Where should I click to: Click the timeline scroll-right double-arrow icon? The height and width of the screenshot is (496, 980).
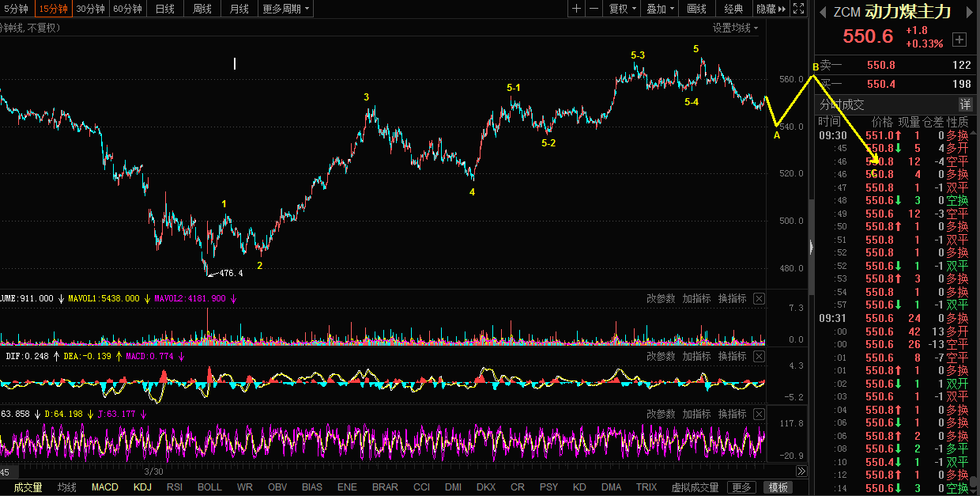801,471
